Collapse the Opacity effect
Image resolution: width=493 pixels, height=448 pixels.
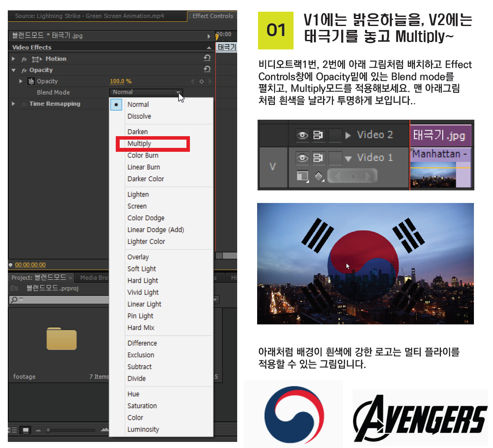[13, 70]
